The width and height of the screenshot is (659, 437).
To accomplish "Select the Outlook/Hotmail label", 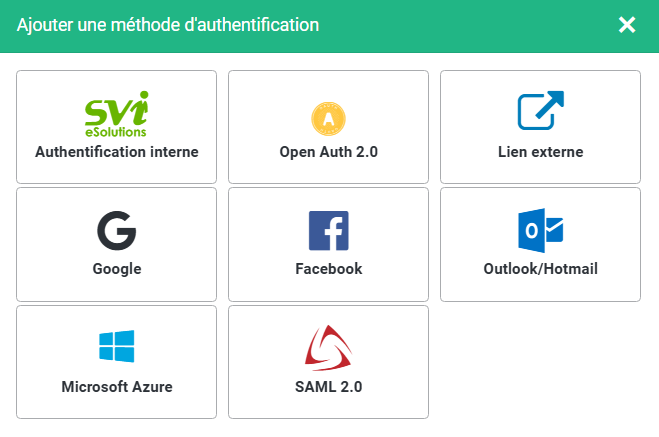I will pyautogui.click(x=540, y=269).
